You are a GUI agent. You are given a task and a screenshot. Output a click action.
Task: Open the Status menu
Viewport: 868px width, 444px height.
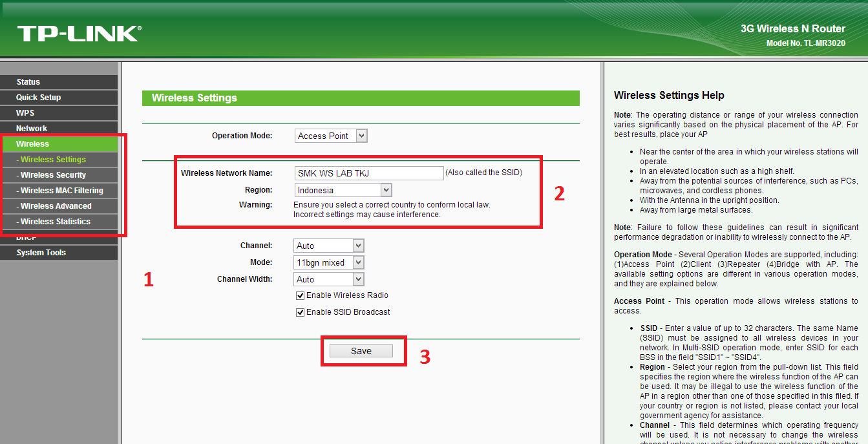(59, 82)
